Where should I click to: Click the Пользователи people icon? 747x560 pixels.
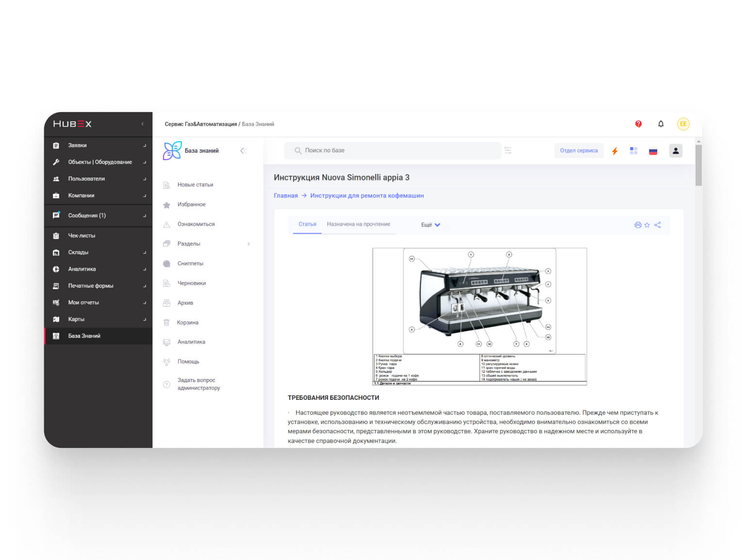(x=56, y=179)
